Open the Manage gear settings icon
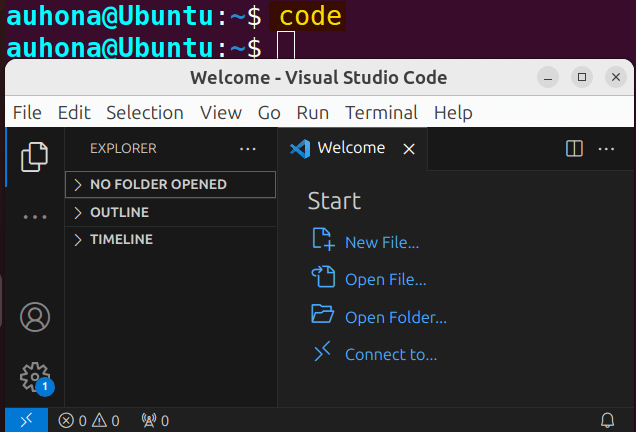Screen dimensions: 636x432 pyautogui.click(x=36, y=378)
